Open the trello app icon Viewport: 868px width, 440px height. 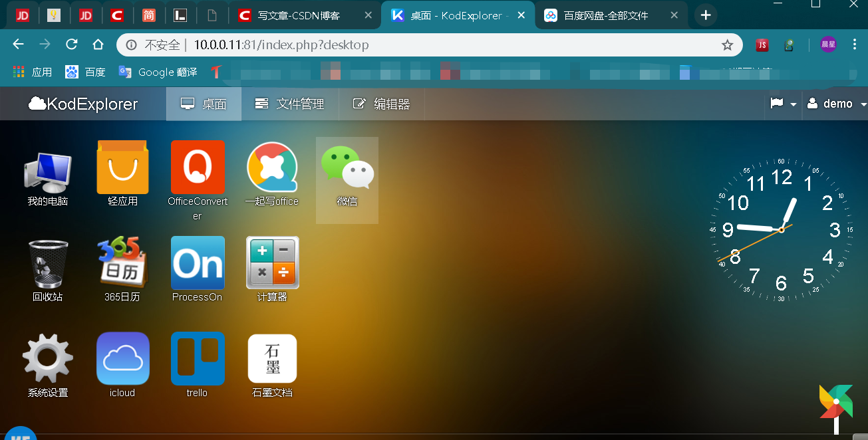[198, 358]
